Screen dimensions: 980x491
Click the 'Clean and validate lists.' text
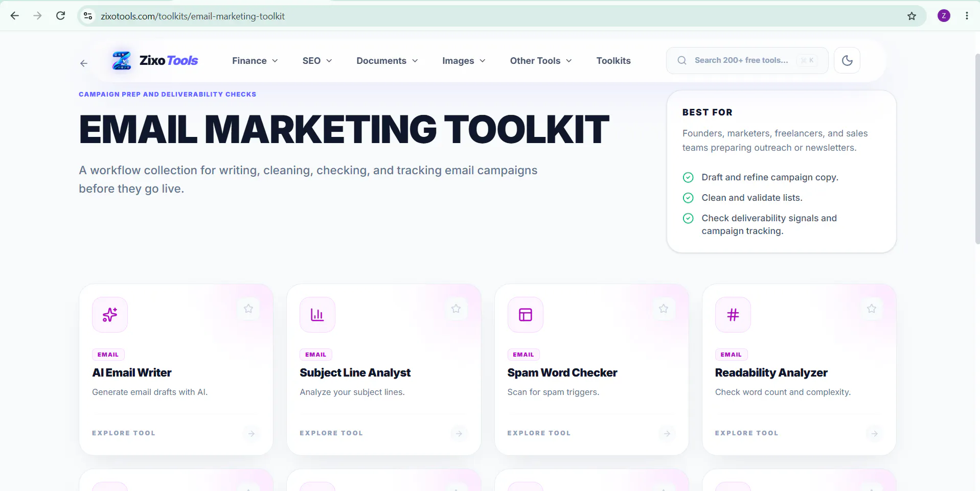(x=752, y=198)
